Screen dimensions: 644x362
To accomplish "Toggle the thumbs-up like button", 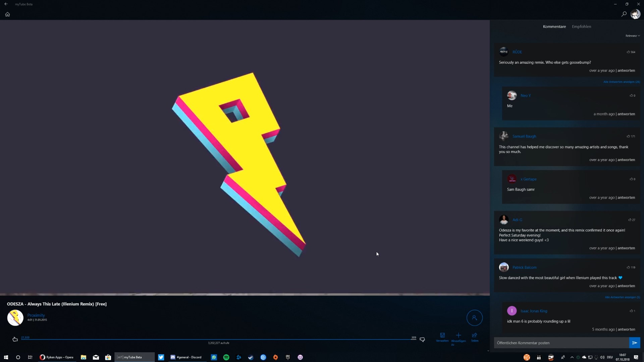I will pyautogui.click(x=15, y=339).
